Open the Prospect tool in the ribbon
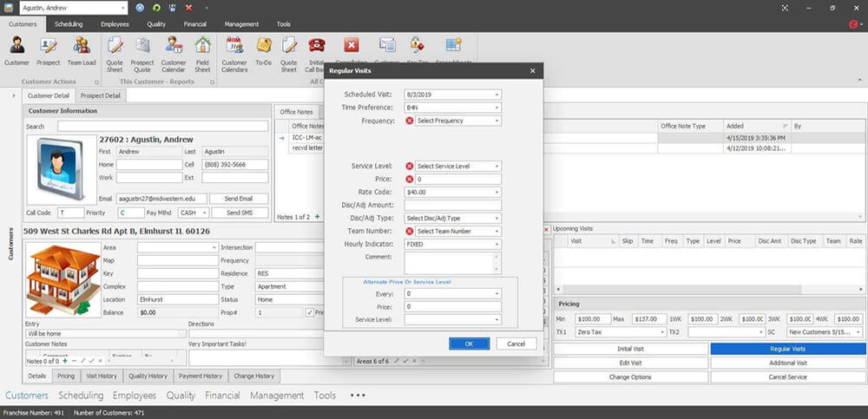This screenshot has width=868, height=419. (x=49, y=49)
